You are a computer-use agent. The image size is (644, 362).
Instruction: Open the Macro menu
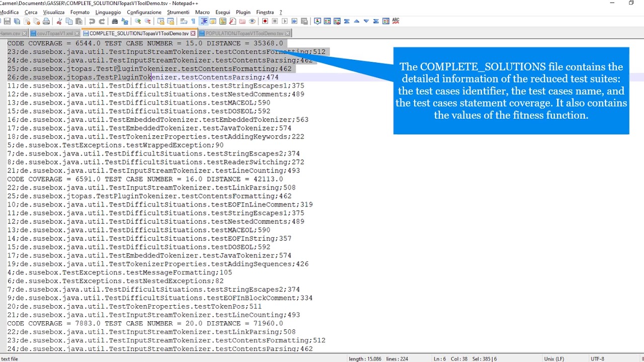[202, 12]
